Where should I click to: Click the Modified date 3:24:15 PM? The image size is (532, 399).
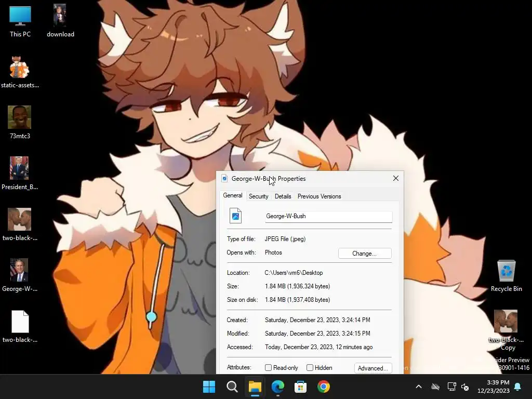tap(317, 334)
